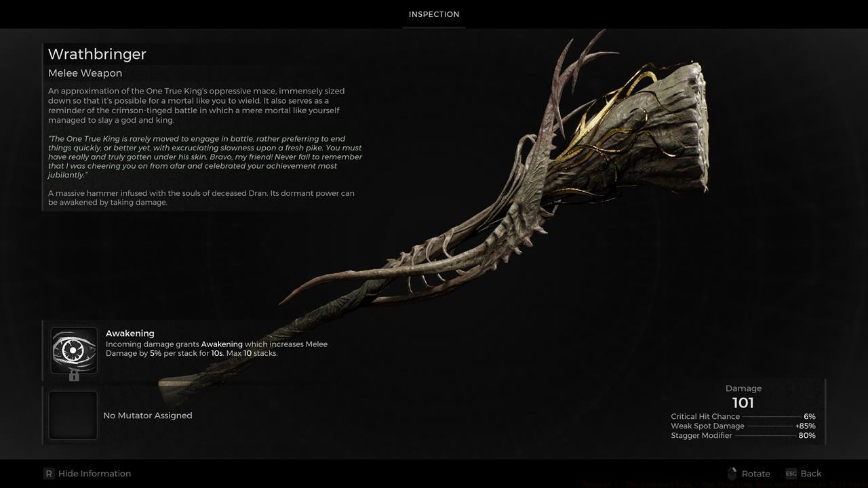This screenshot has width=868, height=488.
Task: Select the Critical Hit Chance stat row
Action: (743, 417)
